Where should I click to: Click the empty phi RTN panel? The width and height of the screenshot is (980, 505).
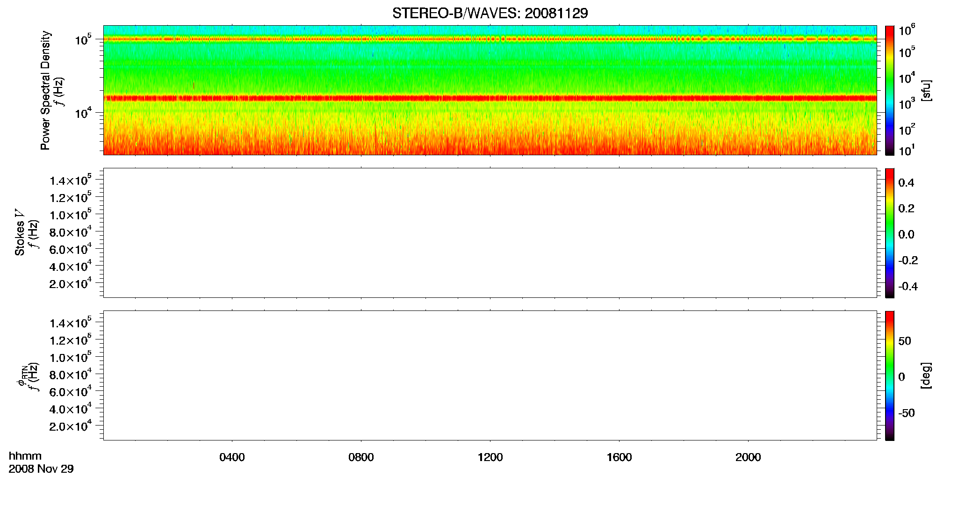click(x=490, y=375)
